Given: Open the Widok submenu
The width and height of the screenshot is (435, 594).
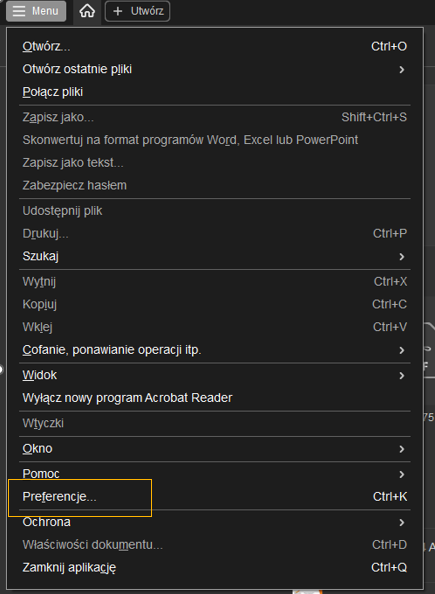Looking at the screenshot, I should 215,375.
